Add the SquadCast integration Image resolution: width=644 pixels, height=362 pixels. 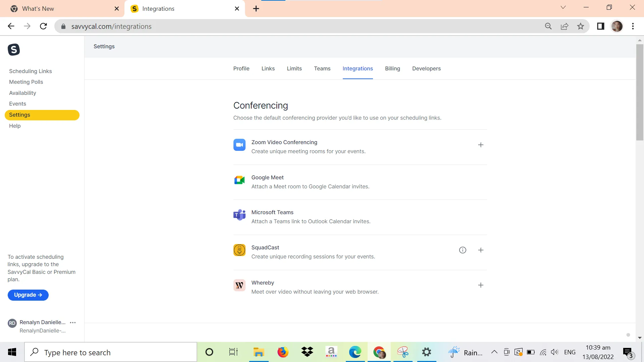(481, 250)
